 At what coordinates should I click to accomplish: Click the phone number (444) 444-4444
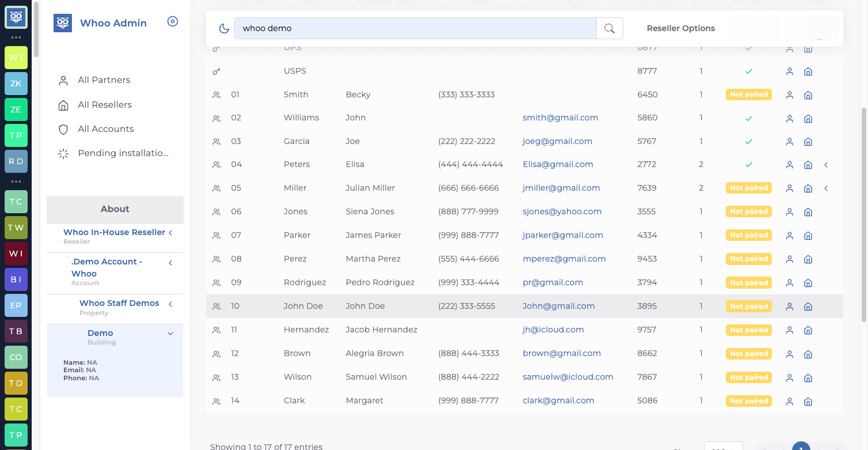471,164
